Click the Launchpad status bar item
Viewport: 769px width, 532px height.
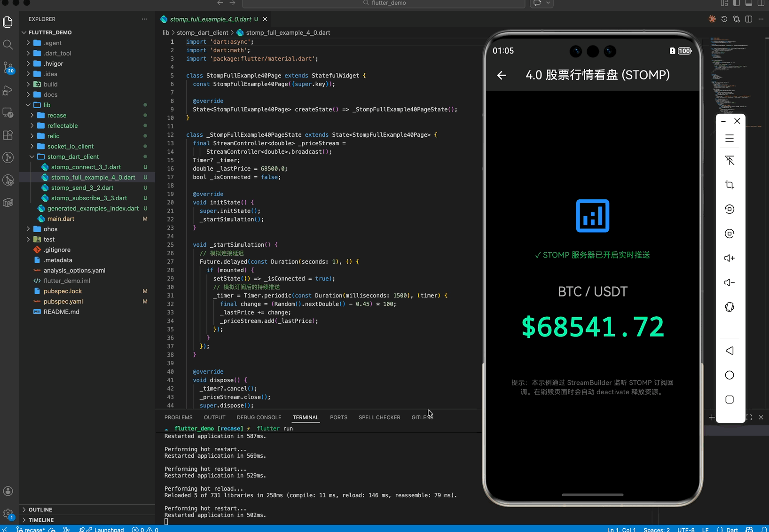point(102,529)
